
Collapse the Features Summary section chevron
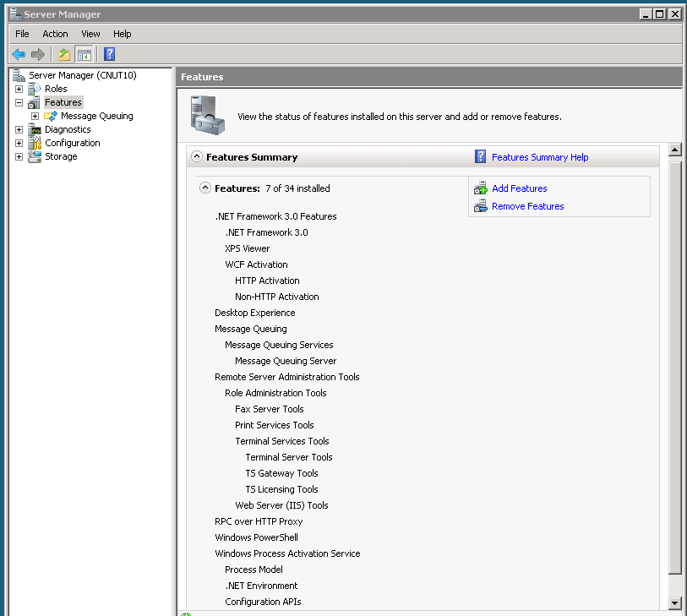pos(197,156)
